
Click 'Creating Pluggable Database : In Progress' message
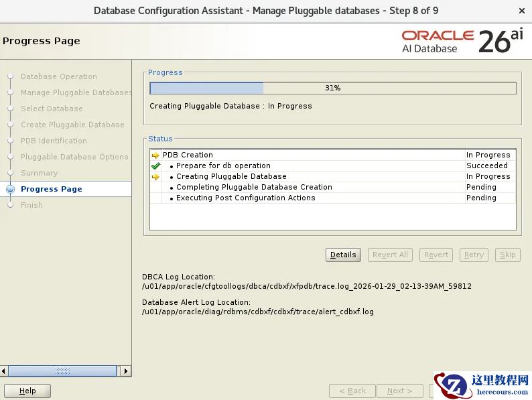(230, 106)
